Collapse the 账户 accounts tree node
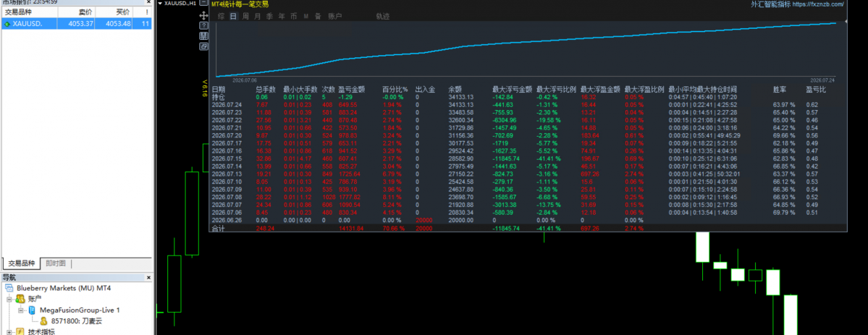868x335 pixels. (9, 299)
